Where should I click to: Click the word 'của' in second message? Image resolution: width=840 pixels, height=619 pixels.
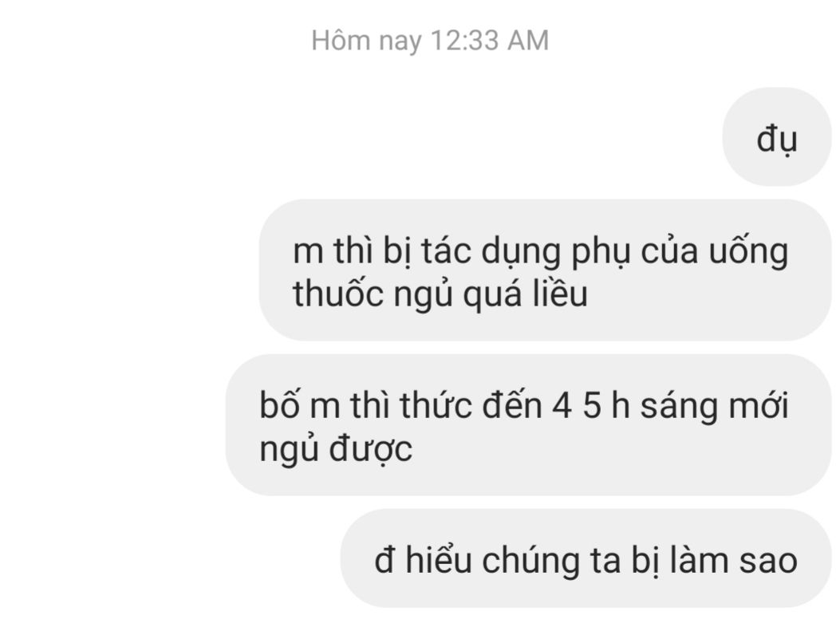(669, 250)
